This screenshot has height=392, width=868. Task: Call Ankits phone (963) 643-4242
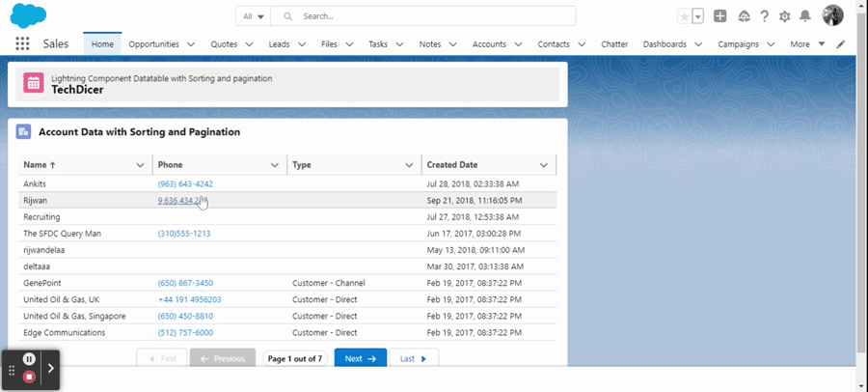point(185,184)
